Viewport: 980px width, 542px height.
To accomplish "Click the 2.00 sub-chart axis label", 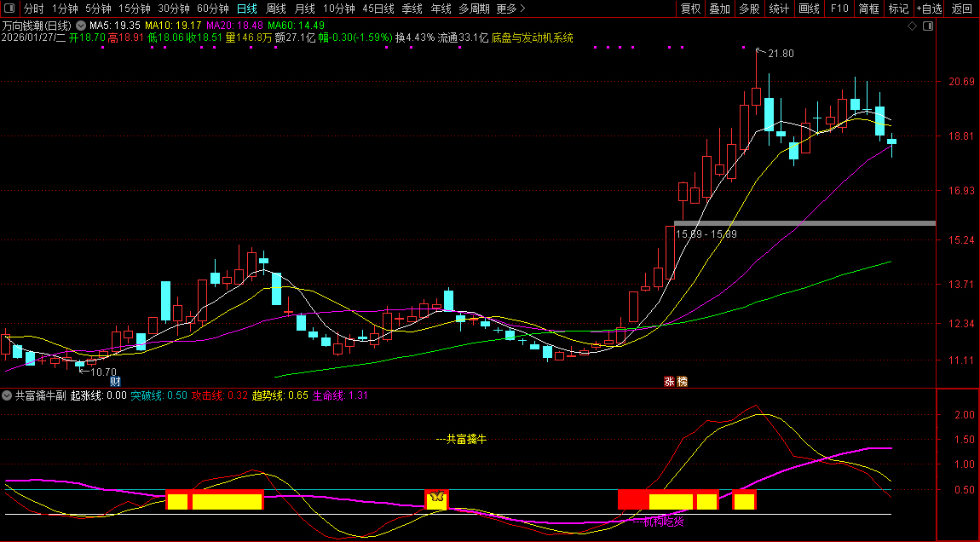I will point(965,415).
